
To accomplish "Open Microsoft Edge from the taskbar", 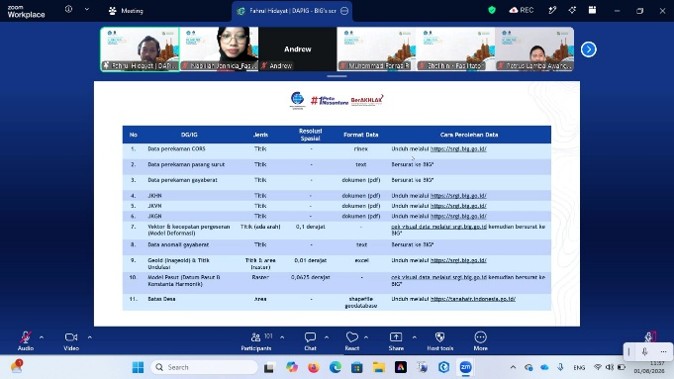I will [x=335, y=367].
